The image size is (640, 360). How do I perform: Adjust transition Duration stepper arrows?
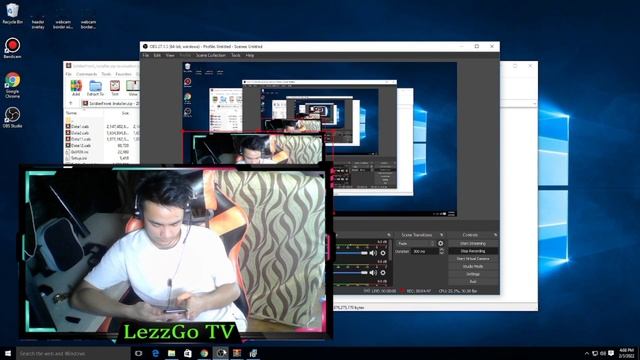pos(441,251)
